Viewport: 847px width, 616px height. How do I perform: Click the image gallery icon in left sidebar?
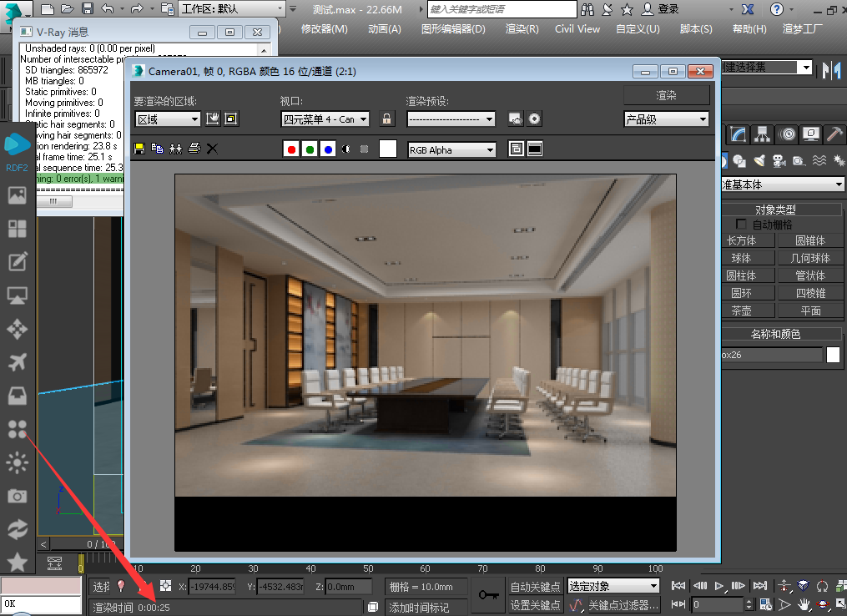point(17,195)
